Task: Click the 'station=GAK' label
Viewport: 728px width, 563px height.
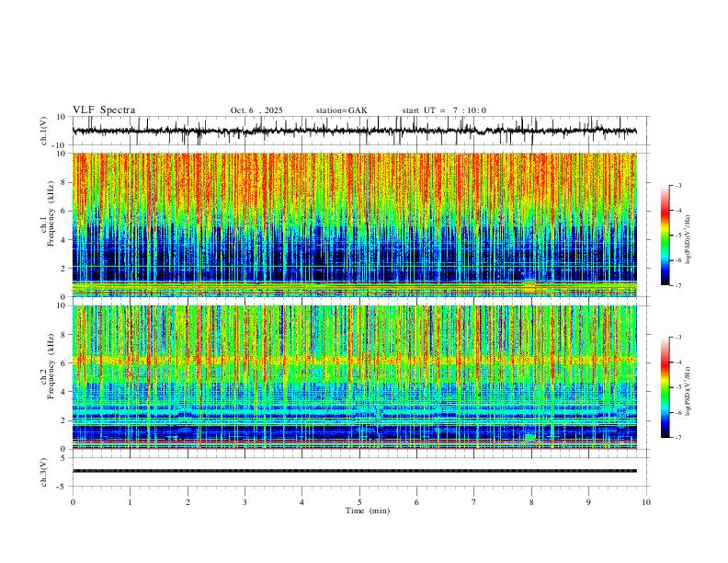Action: click(341, 110)
